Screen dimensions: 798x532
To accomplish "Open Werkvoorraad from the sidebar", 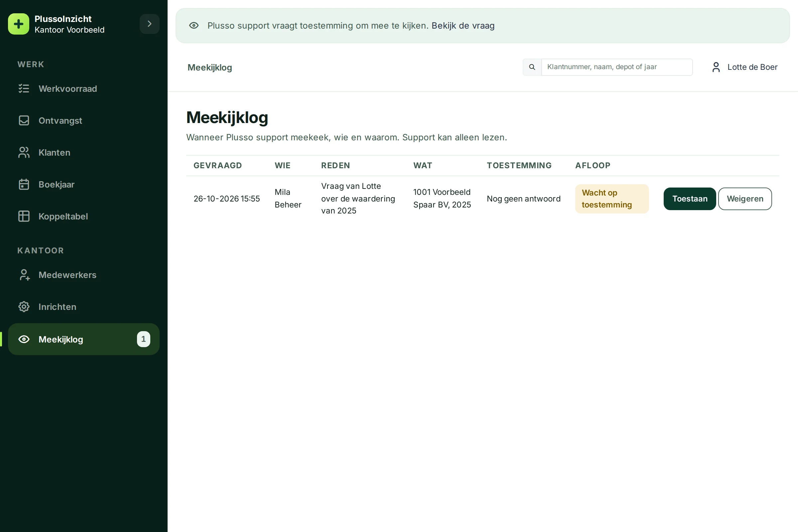I will click(84, 89).
